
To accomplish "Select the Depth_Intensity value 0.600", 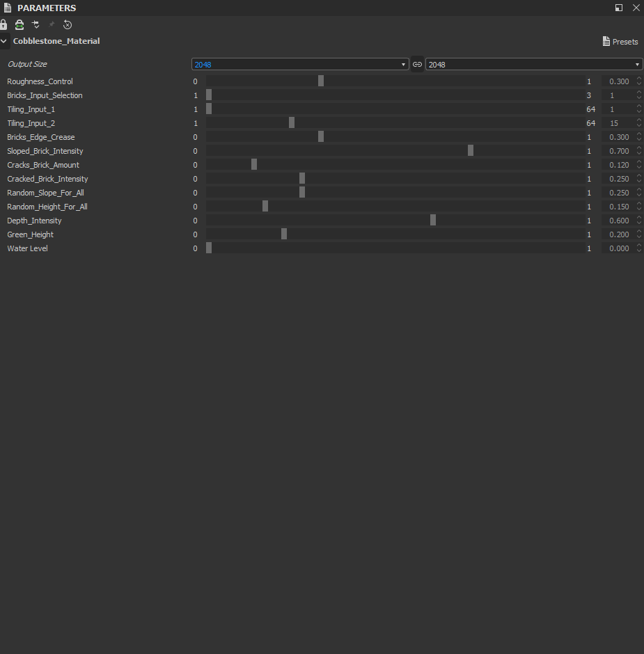I will tap(618, 221).
